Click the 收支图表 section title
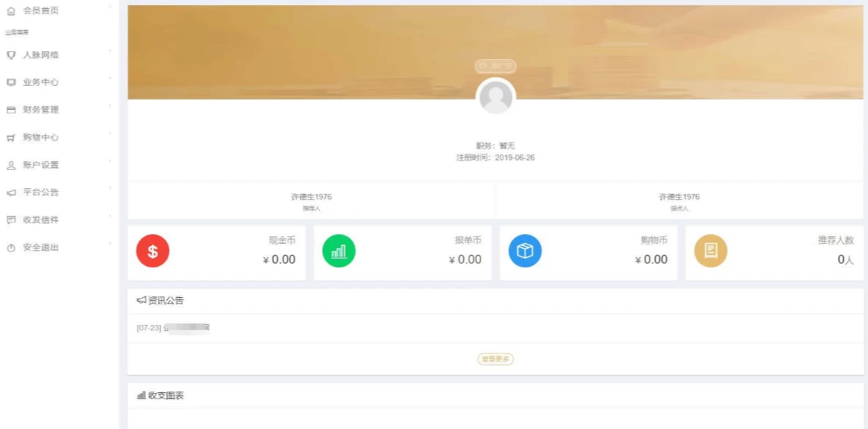Screen dimensions: 868x429 point(166,396)
